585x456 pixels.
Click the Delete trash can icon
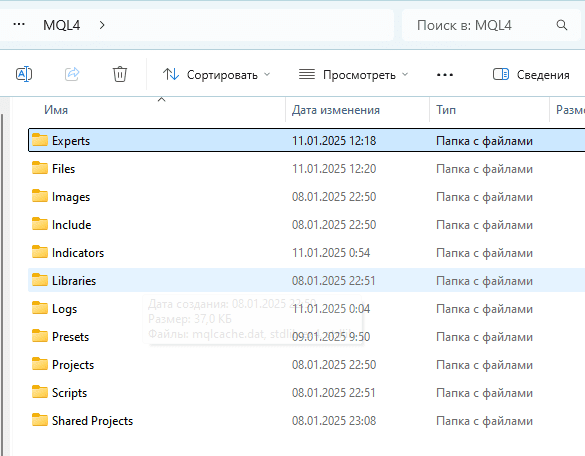[x=120, y=74]
